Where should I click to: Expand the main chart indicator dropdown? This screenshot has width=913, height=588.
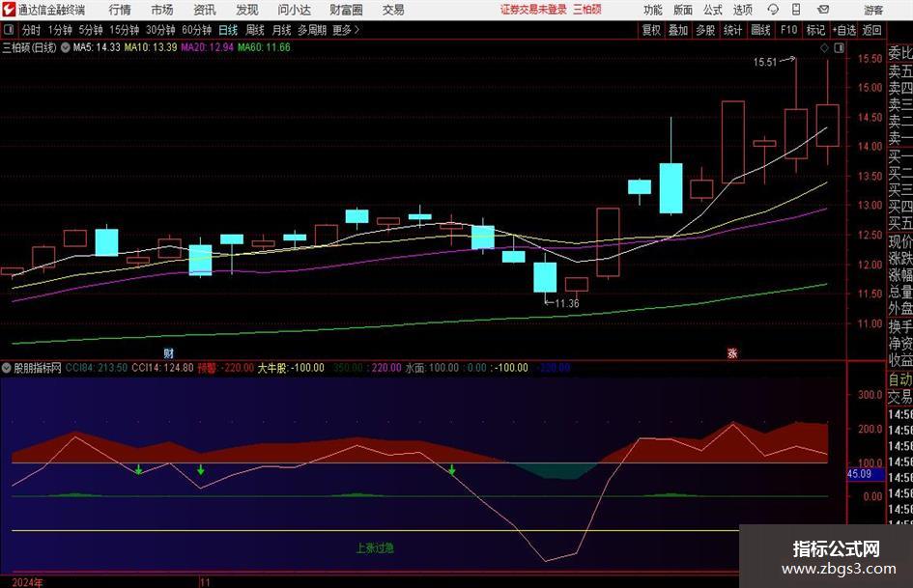tap(66, 47)
